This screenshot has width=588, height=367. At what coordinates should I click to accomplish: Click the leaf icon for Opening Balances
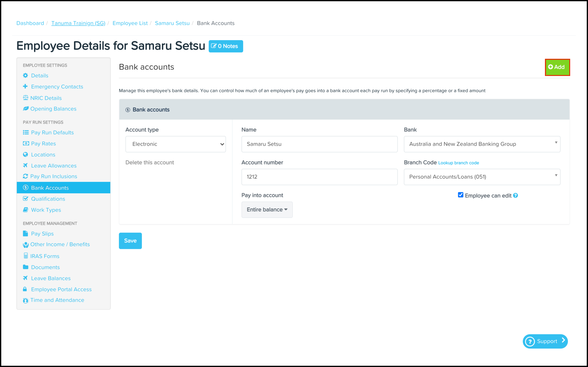pos(26,109)
